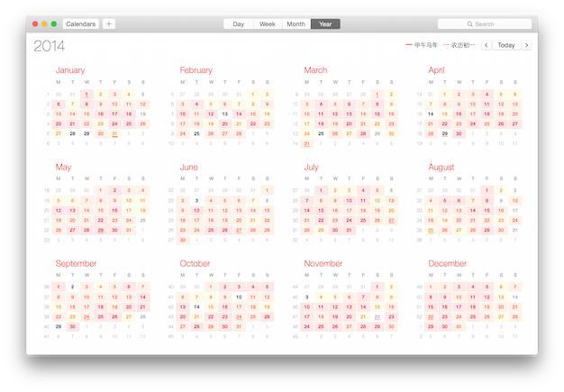
Task: Click the add event plus button
Action: click(109, 24)
